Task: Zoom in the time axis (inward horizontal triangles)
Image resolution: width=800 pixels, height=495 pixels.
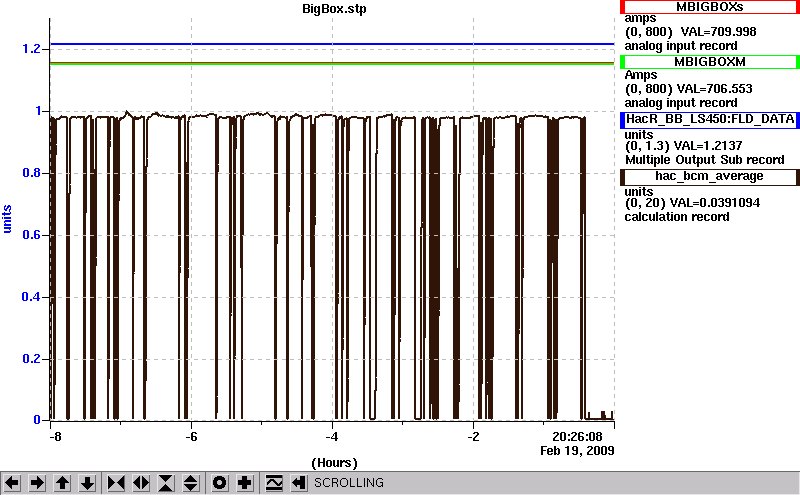Action: 116,483
